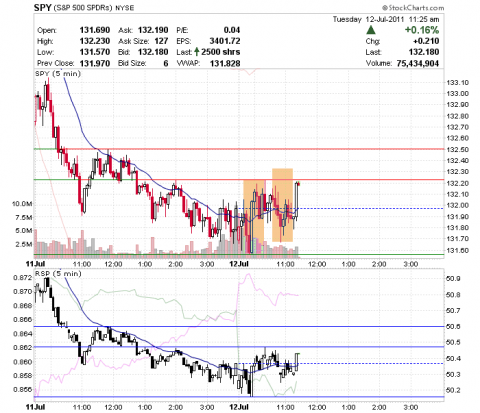Screen dimensions: 480x413
Task: Click the Volume value 75,434,904
Action: tap(418, 63)
